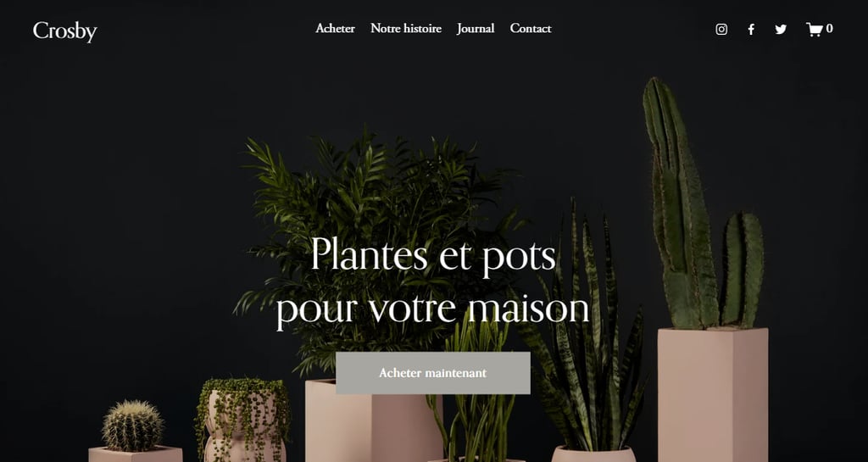Open the Facebook page icon
This screenshot has width=868, height=462.
coord(751,30)
